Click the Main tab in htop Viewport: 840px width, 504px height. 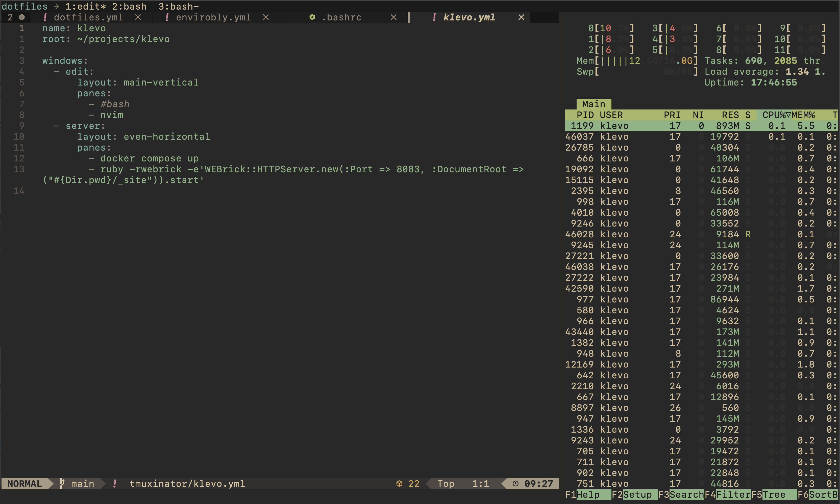[x=594, y=104]
